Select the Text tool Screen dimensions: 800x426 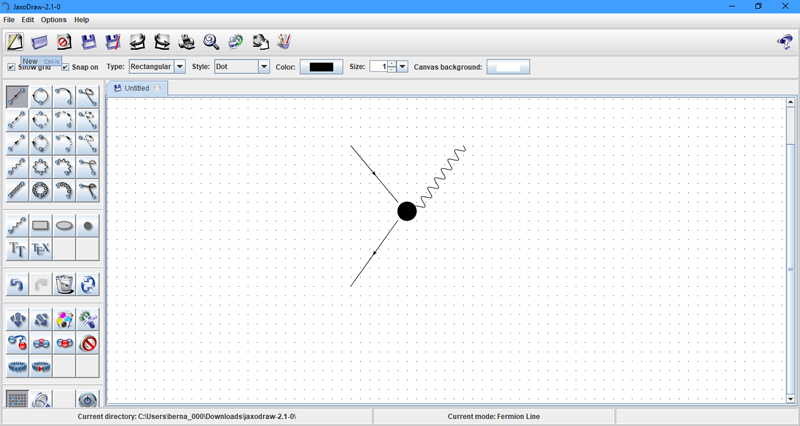(x=17, y=249)
